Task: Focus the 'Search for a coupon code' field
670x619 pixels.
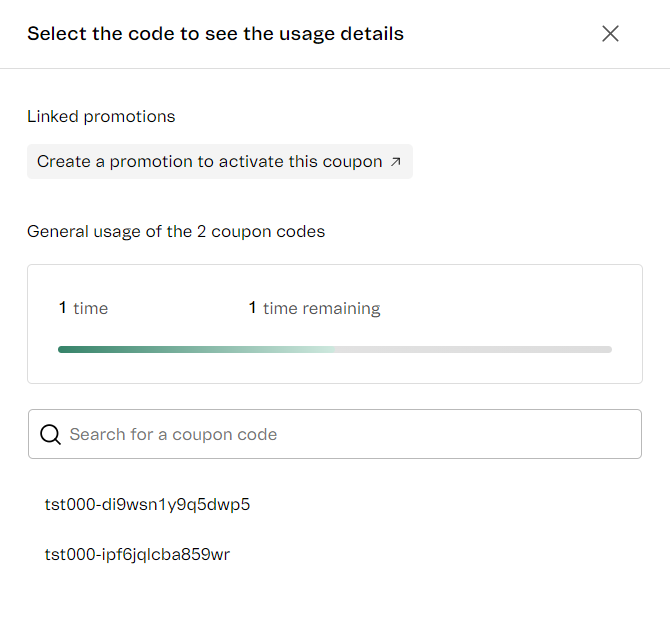Action: click(x=340, y=434)
